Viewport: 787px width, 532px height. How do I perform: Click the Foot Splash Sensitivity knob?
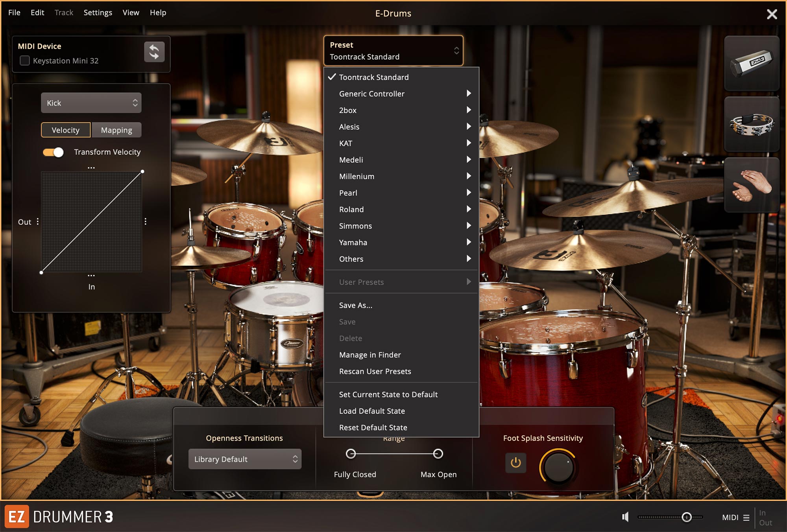click(x=558, y=467)
